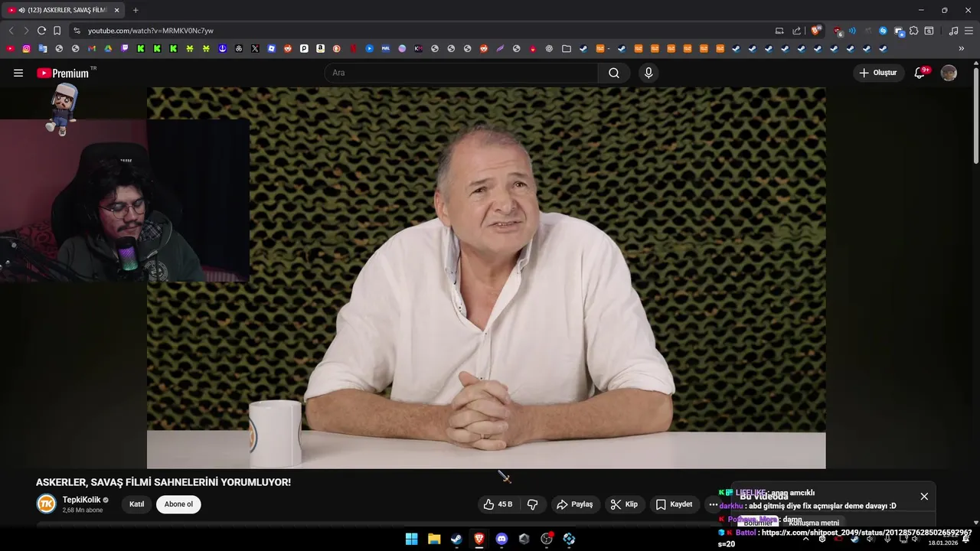The image size is (980, 551).
Task: Click the YouTube Premium logo
Action: [63, 73]
